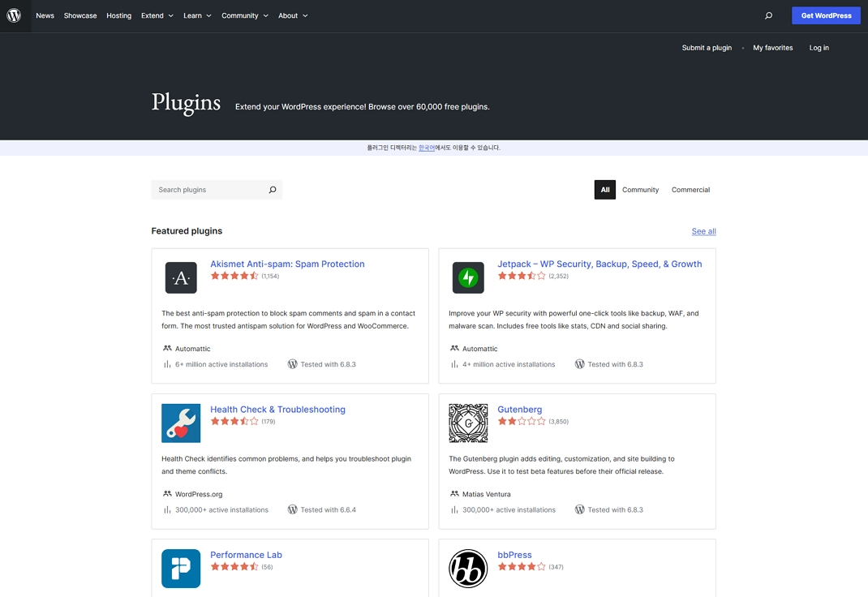This screenshot has width=868, height=597.
Task: Go to the Showcase menu item
Action: [x=80, y=15]
